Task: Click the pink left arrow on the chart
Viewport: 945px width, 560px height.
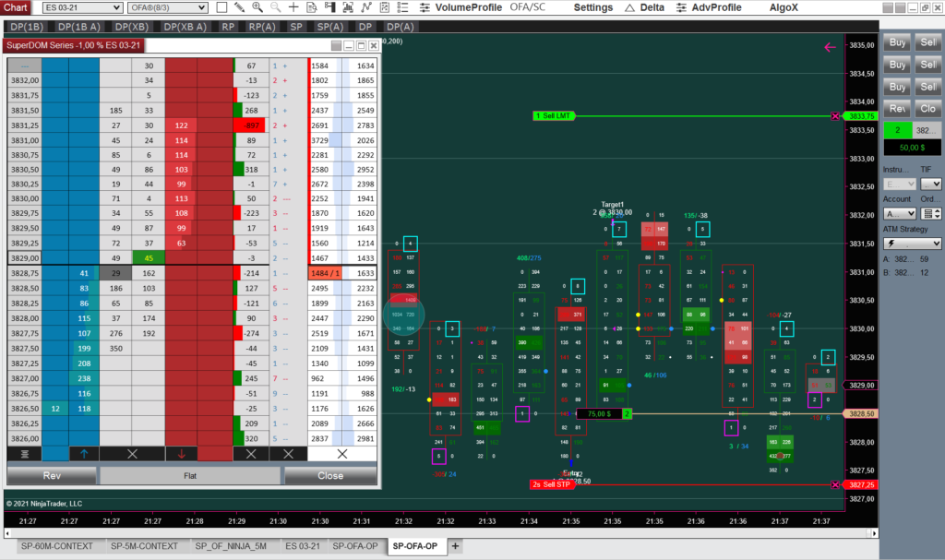Action: [830, 47]
